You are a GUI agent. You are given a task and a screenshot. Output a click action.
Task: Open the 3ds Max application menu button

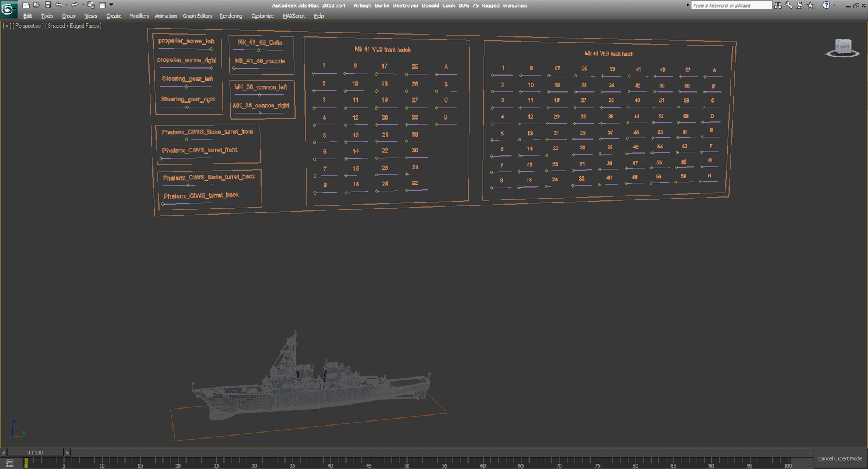pos(8,9)
